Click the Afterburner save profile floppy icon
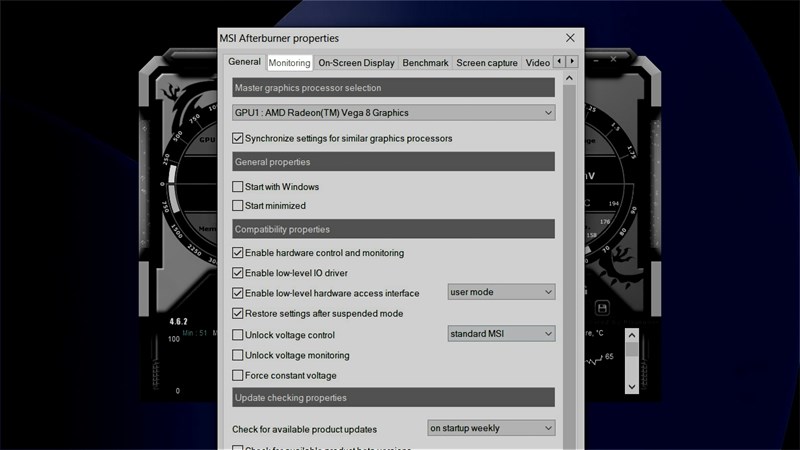This screenshot has height=450, width=800. (602, 308)
